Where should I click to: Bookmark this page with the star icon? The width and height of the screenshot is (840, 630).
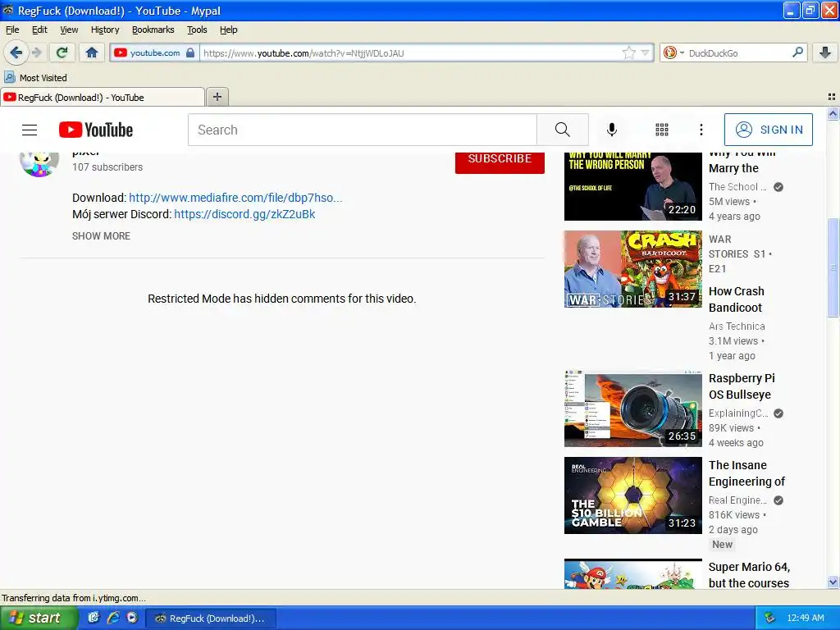(628, 52)
